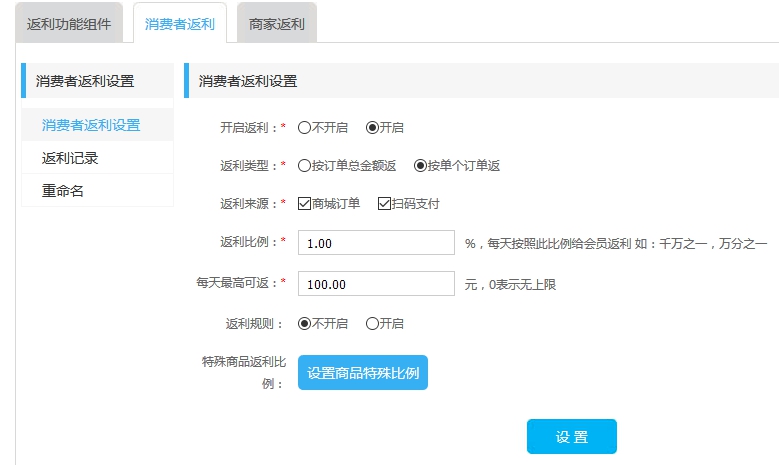Click the 返利比例 percentage input field

pyautogui.click(x=377, y=243)
